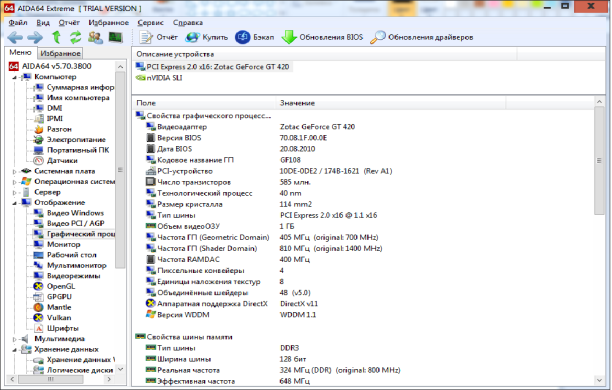Select the Zotac GeForce GT 420 device

pos(213,67)
